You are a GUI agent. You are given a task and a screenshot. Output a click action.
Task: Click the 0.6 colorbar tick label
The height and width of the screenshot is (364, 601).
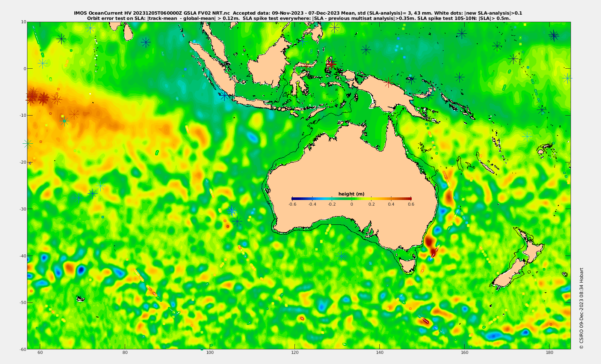(x=411, y=204)
